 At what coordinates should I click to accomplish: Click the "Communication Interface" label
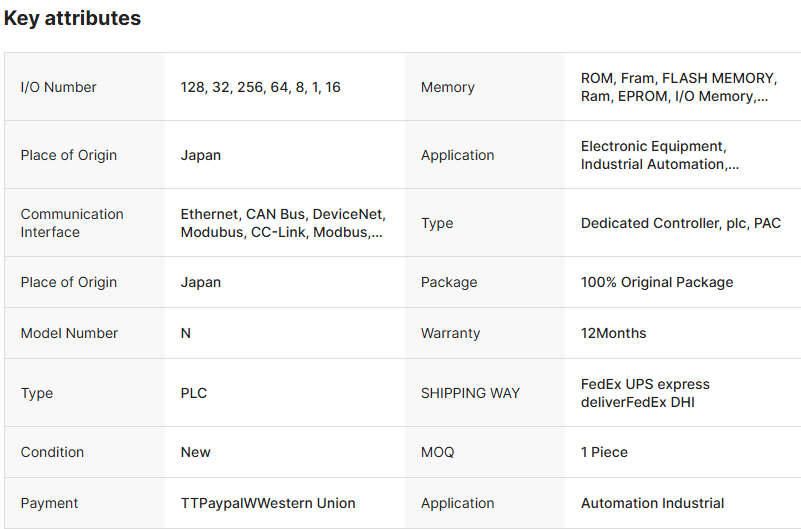[x=72, y=223]
